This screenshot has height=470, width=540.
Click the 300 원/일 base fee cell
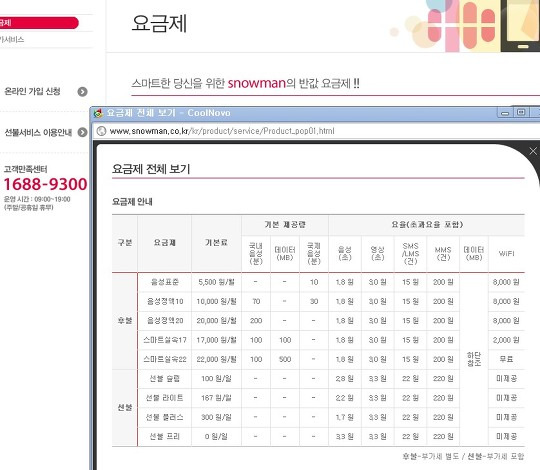coord(216,417)
